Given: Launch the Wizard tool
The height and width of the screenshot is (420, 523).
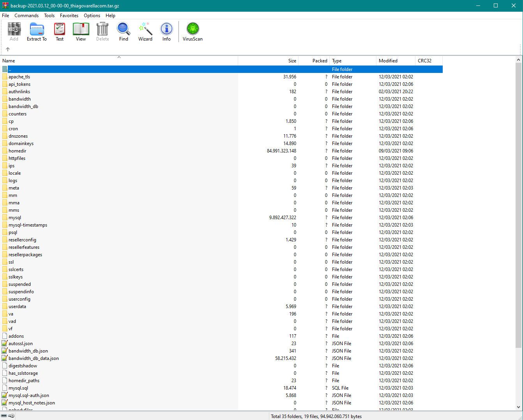Looking at the screenshot, I should (145, 32).
